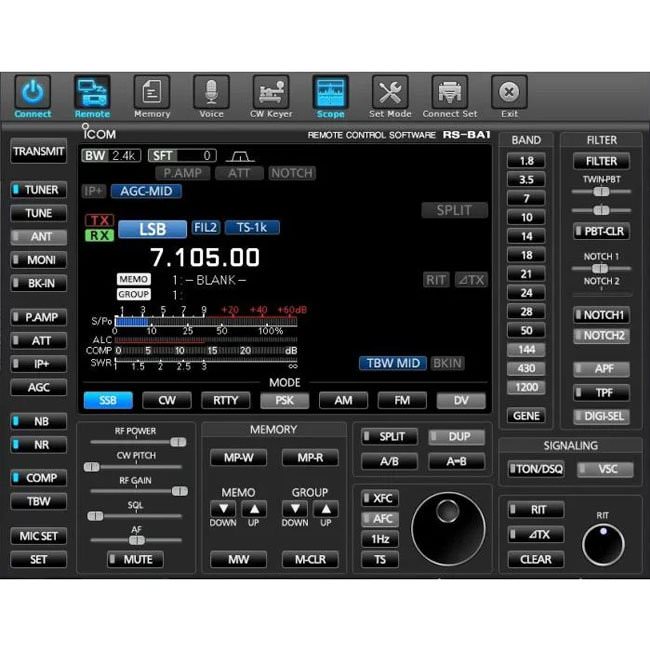The height and width of the screenshot is (650, 650).
Task: Click the Connect Set icon
Action: [x=449, y=93]
